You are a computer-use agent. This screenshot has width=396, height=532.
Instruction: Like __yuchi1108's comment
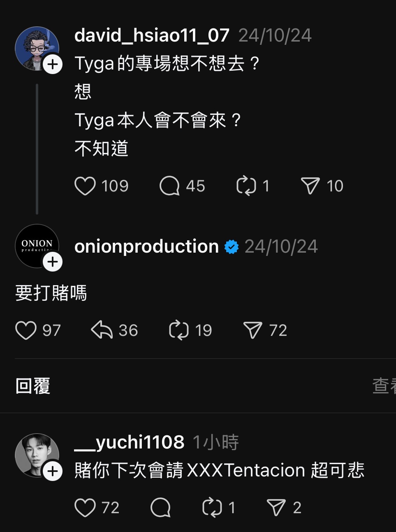[x=85, y=508]
